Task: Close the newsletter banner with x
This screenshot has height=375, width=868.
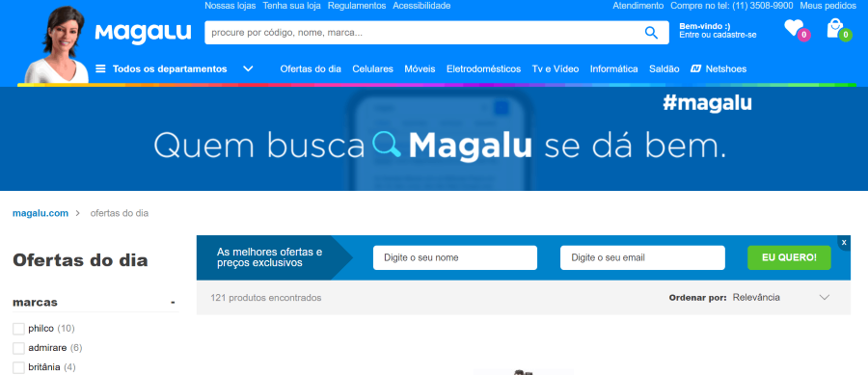Action: (844, 242)
